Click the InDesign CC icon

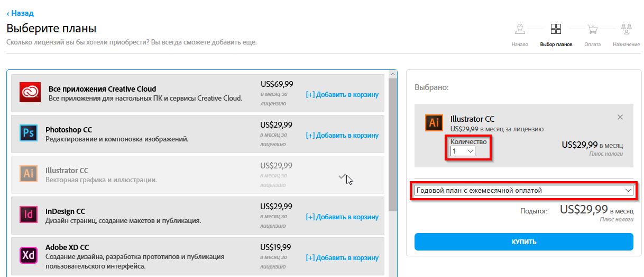tap(28, 215)
